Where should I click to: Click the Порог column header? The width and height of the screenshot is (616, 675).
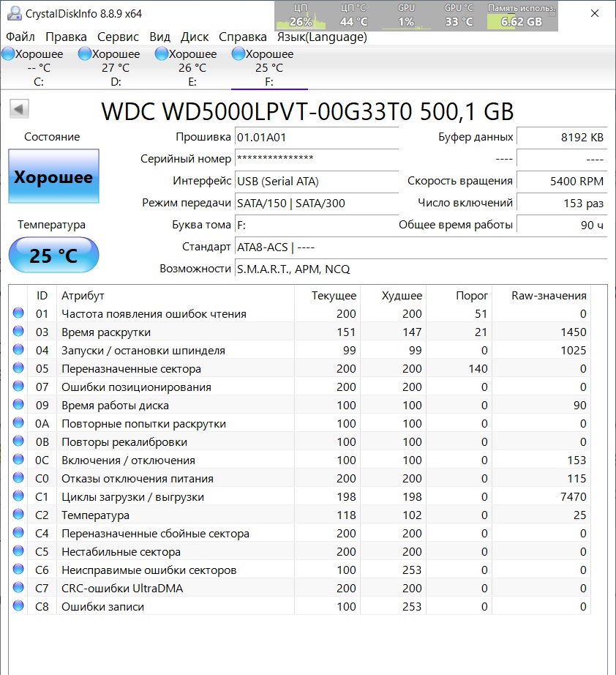click(x=459, y=296)
